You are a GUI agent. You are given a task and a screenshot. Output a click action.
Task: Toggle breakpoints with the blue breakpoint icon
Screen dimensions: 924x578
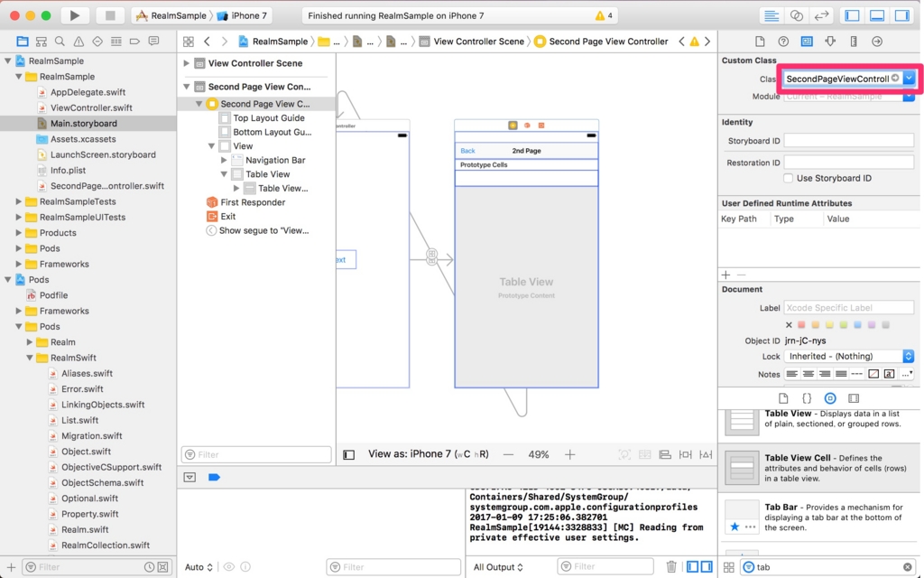click(214, 477)
